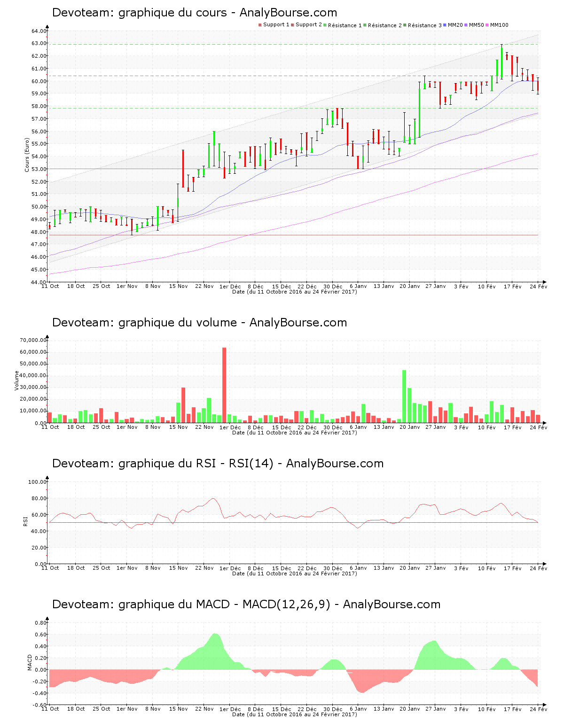This screenshot has height=728, width=564.
Task: Select the 'Résistance 3' legend label
Action: [x=425, y=25]
